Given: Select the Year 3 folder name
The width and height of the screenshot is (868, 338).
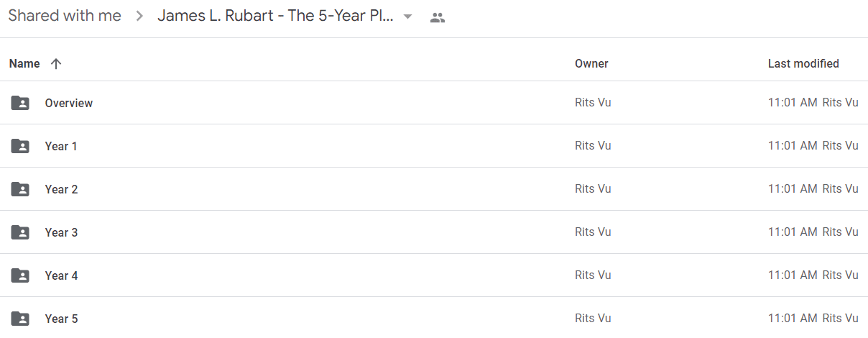Looking at the screenshot, I should coord(61,232).
